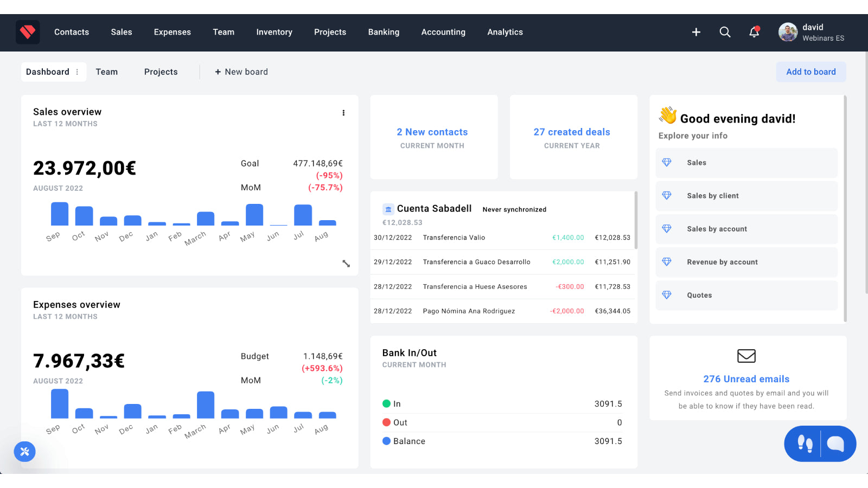Click the diamond icon next to Quotes
Viewport: 868px width, 488px height.
point(667,295)
